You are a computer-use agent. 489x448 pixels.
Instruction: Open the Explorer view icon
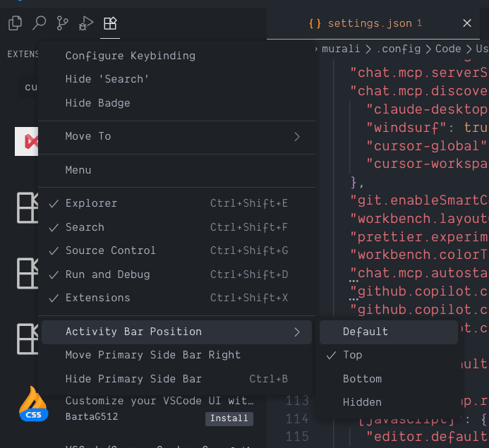pyautogui.click(x=15, y=23)
